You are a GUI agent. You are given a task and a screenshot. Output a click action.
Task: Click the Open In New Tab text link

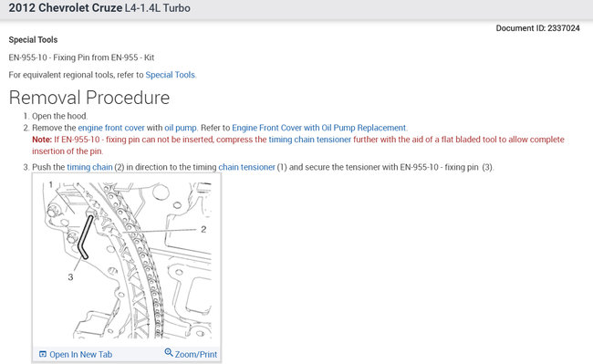click(80, 355)
